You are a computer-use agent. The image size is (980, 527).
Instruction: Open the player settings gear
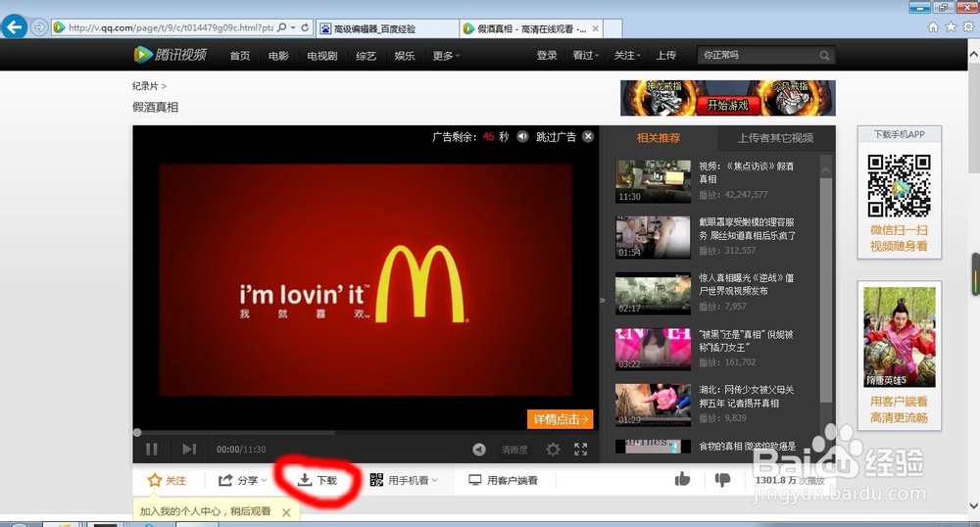(x=553, y=450)
